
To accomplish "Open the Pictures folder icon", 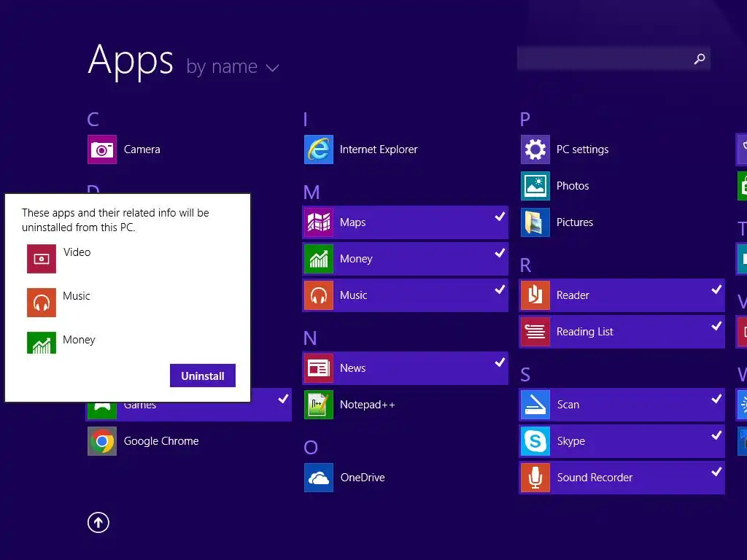I will click(535, 222).
